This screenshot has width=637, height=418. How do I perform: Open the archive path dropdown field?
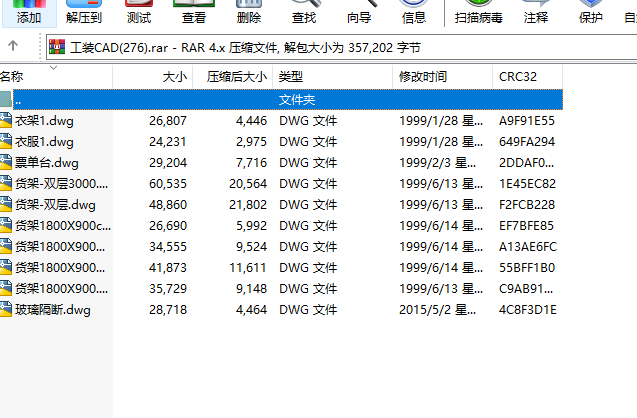(x=340, y=46)
